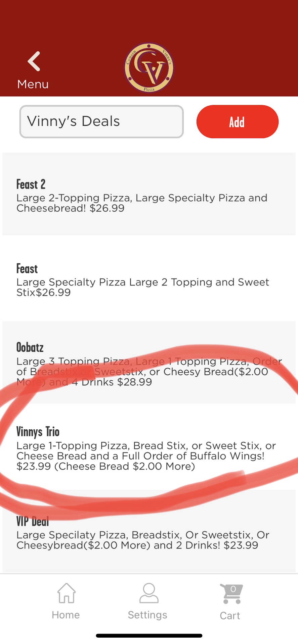
Task: Tap the Vinnys Trio $23.99 description
Action: pyautogui.click(x=146, y=456)
